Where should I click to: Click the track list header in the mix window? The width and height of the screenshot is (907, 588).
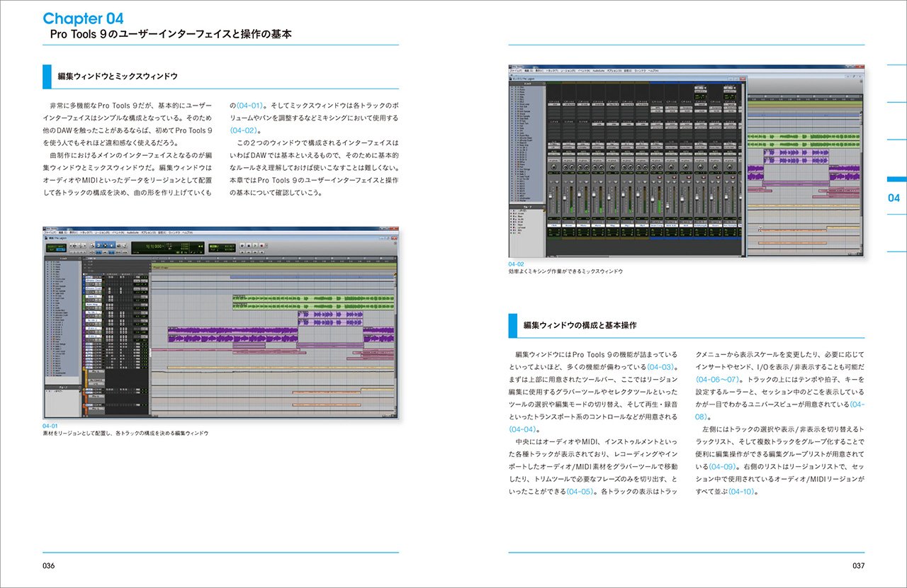[x=527, y=84]
